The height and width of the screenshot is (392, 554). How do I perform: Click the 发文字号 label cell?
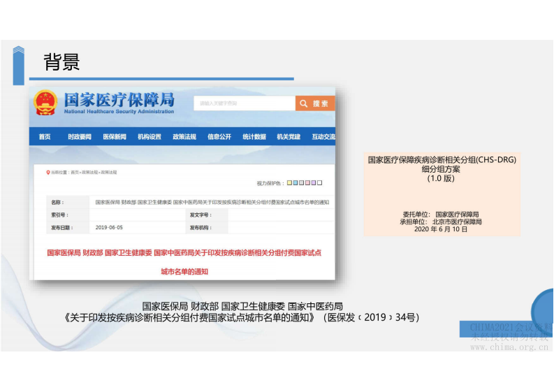[x=207, y=215]
